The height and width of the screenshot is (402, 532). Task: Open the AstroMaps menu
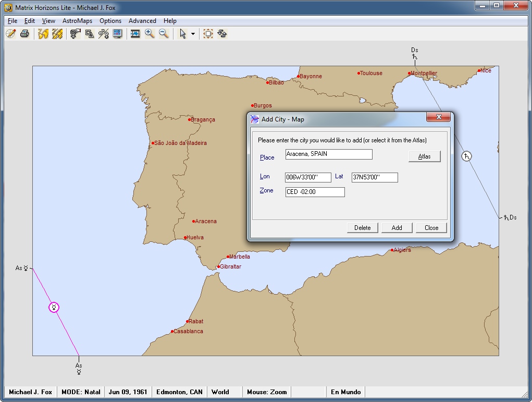coord(77,21)
